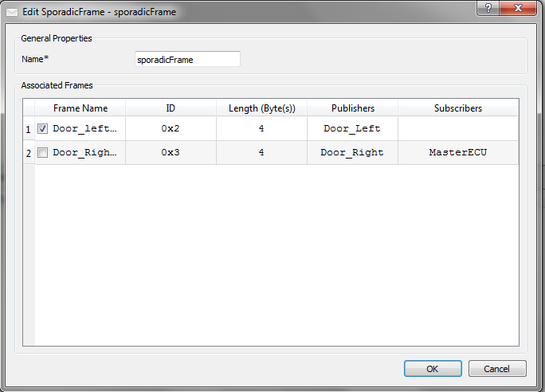Select the Door_Right publisher cell
545x392 pixels.
coord(352,152)
